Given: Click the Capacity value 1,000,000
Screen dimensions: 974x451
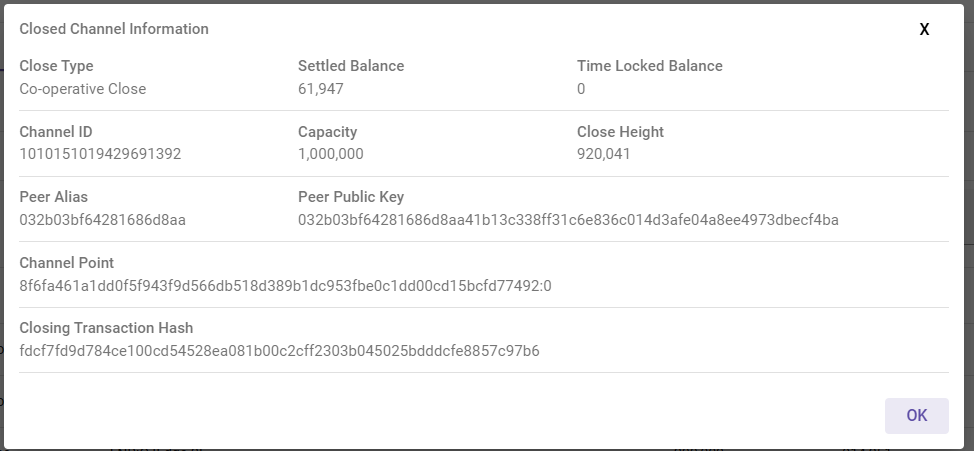Looking at the screenshot, I should point(331,154).
